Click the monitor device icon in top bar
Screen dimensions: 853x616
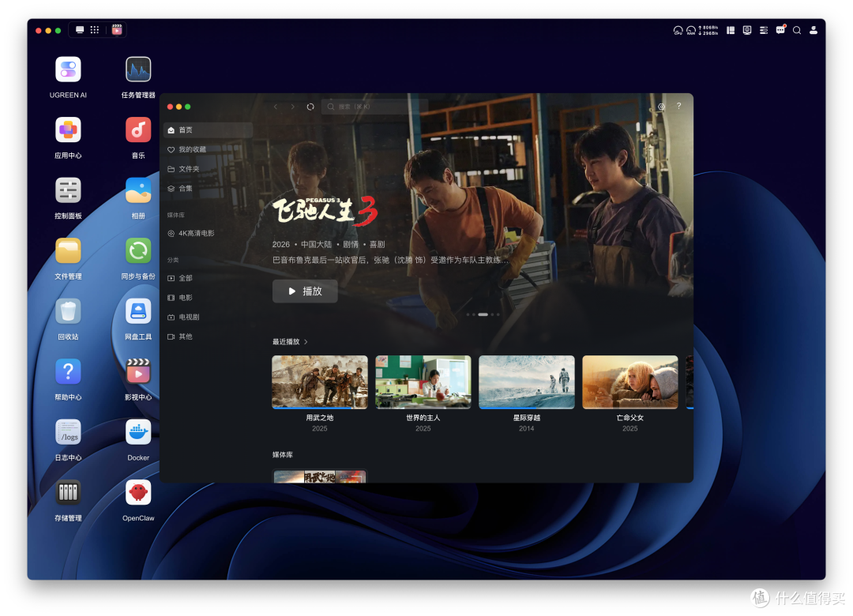tap(747, 31)
